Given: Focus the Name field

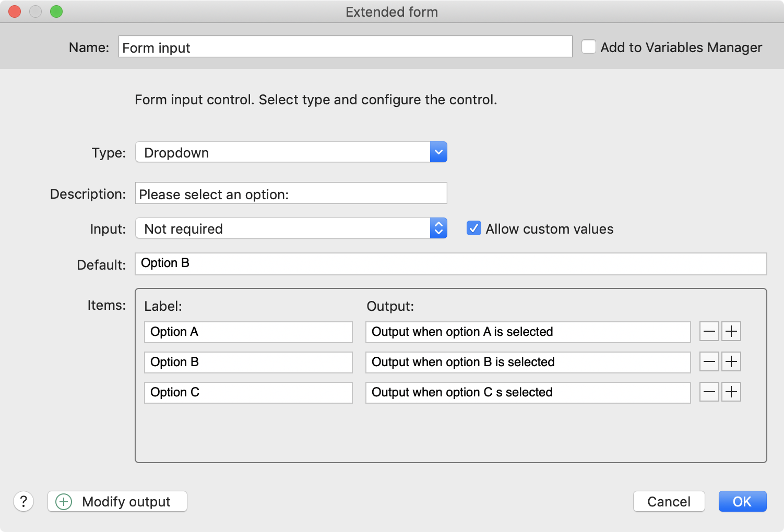Looking at the screenshot, I should click(346, 47).
